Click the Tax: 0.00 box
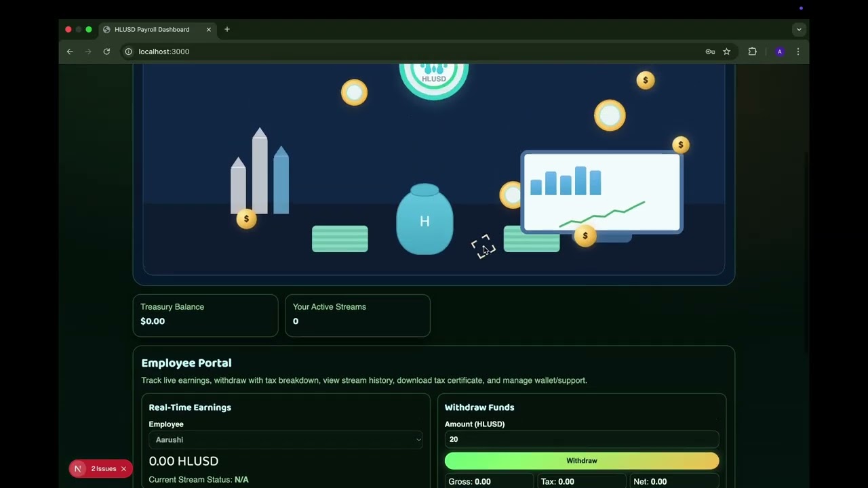This screenshot has width=868, height=488. coord(582,481)
